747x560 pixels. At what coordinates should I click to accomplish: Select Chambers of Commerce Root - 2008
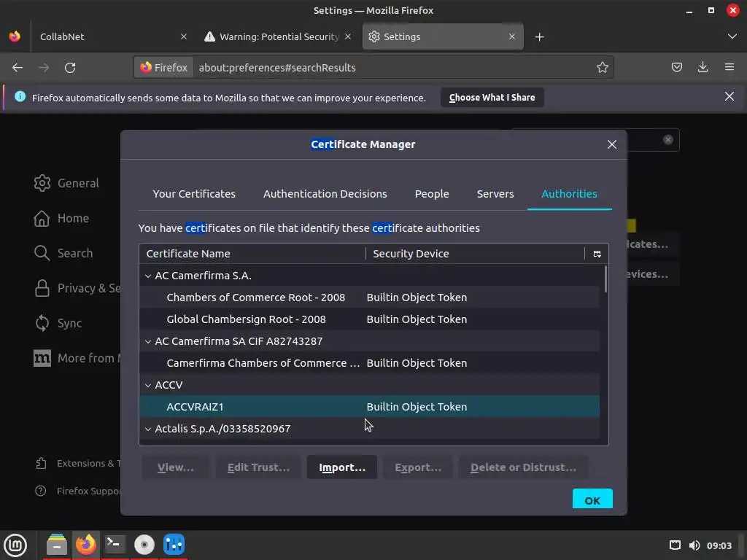tap(369, 297)
